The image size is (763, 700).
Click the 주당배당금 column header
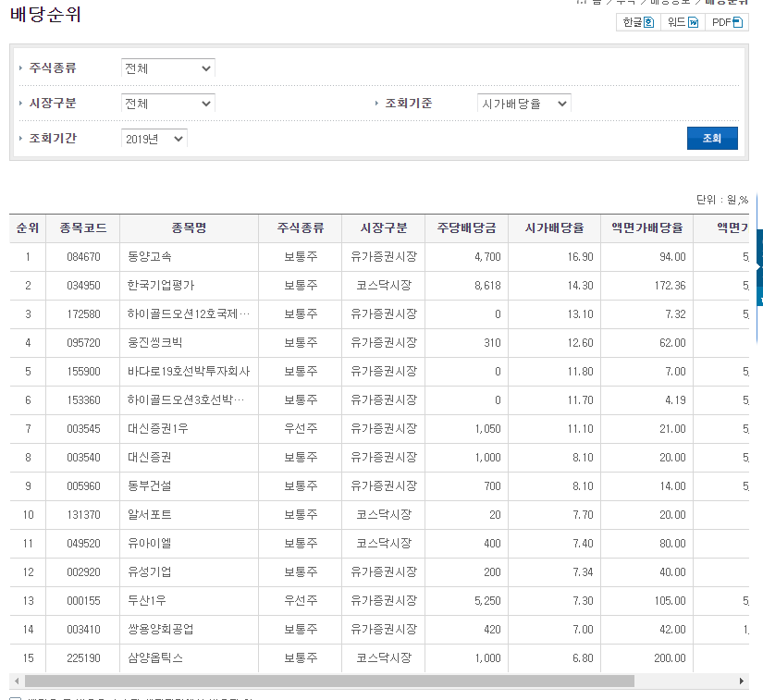tap(467, 228)
